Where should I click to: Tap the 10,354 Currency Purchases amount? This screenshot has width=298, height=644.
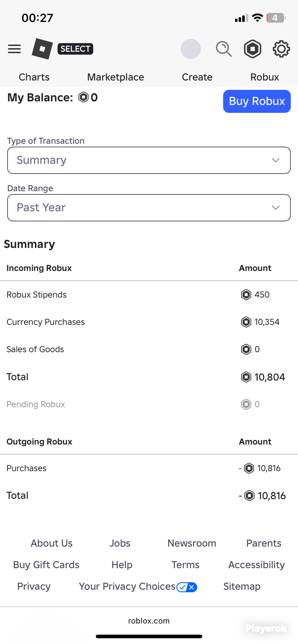click(267, 322)
